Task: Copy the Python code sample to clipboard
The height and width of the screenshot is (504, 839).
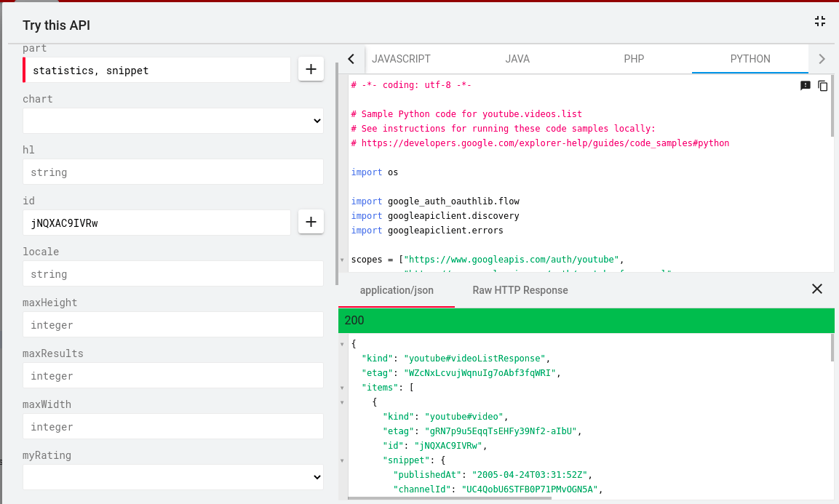Action: (823, 86)
